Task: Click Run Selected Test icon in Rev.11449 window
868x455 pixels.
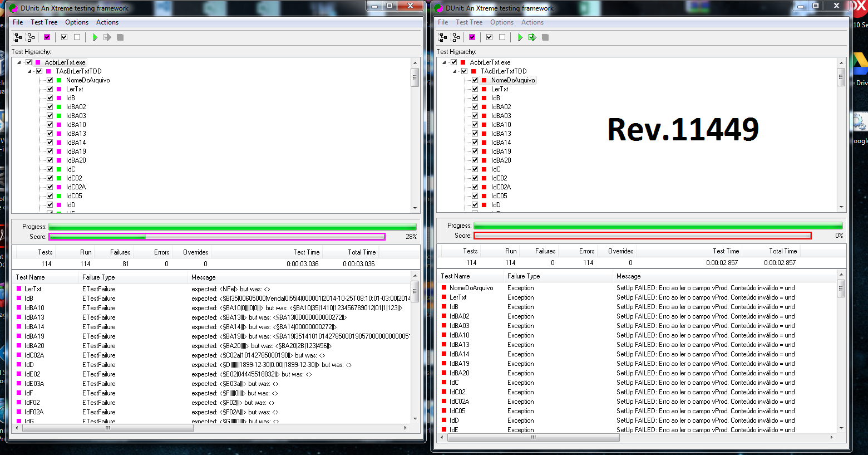Action: click(532, 37)
